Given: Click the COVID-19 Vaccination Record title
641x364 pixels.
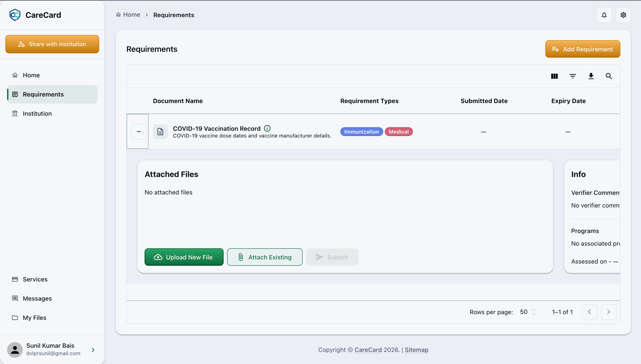Looking at the screenshot, I should click(217, 128).
